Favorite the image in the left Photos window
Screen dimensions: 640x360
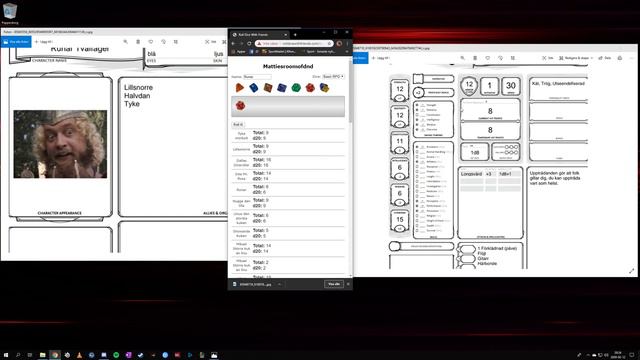click(151, 42)
